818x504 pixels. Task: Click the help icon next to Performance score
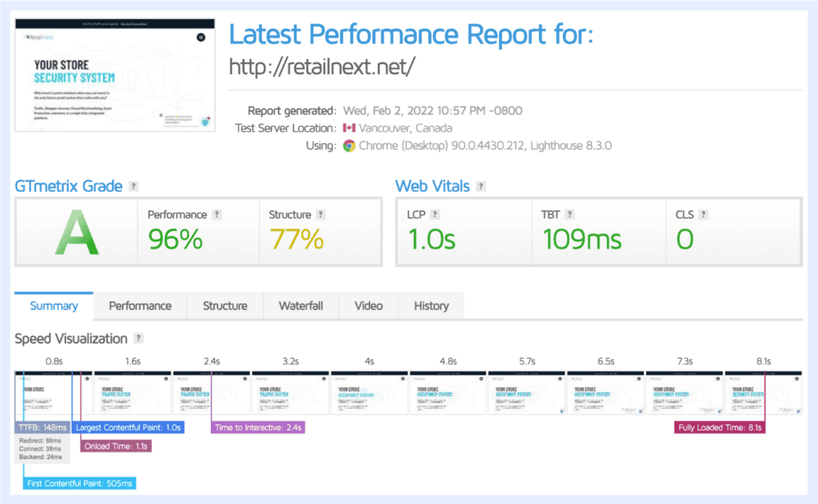[217, 215]
